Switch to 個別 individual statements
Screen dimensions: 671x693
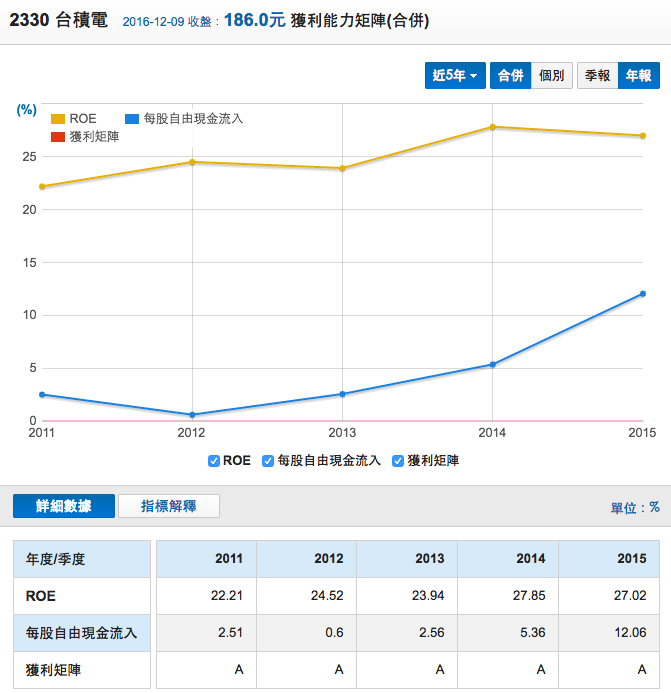[551, 76]
